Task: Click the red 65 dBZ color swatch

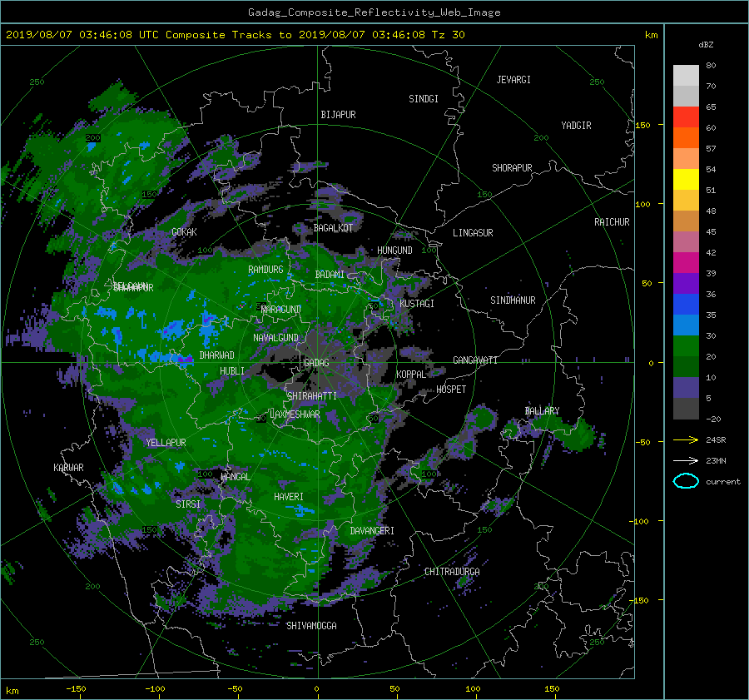Action: (686, 117)
